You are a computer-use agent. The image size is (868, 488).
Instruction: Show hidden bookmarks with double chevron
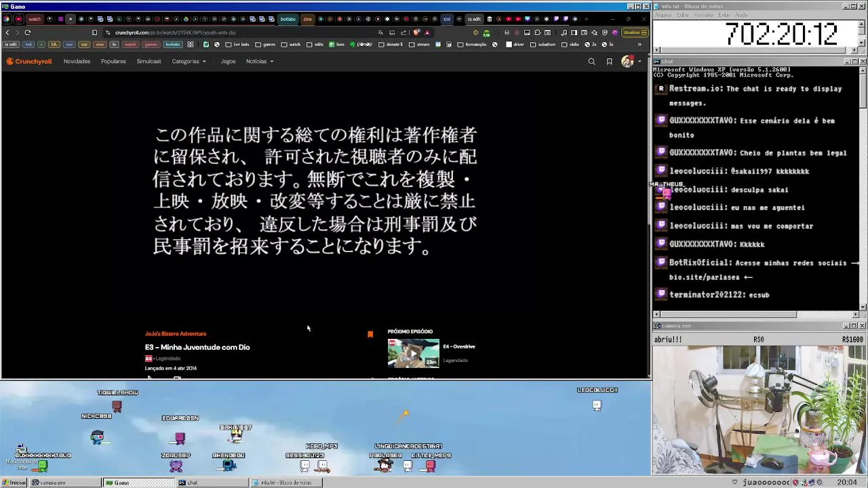(639, 45)
